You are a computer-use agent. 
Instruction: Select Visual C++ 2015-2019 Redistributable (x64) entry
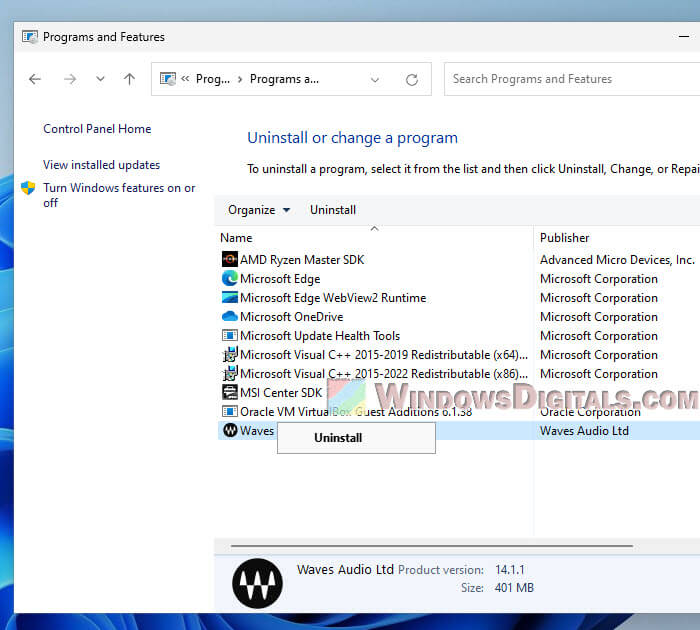[384, 355]
